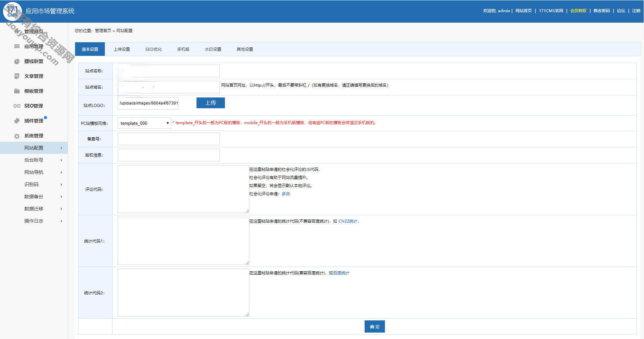Click the 系统管理 gear icon

[x=17, y=136]
